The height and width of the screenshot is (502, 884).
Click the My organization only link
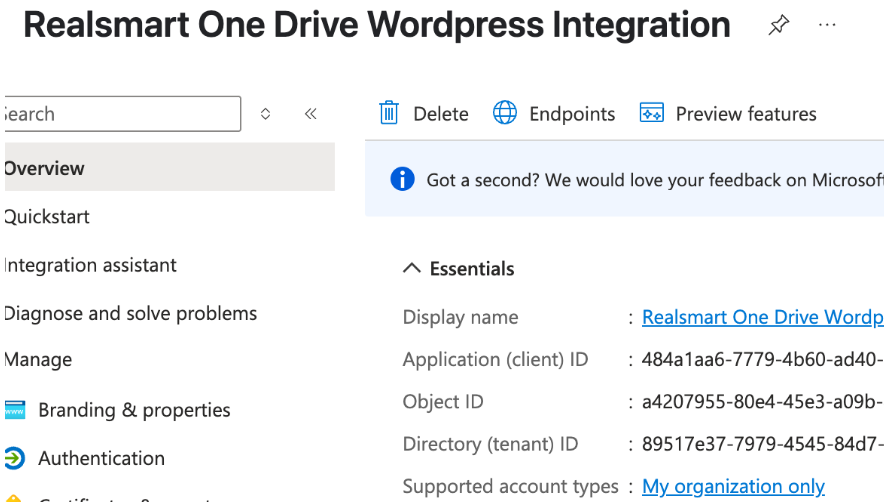pos(733,487)
